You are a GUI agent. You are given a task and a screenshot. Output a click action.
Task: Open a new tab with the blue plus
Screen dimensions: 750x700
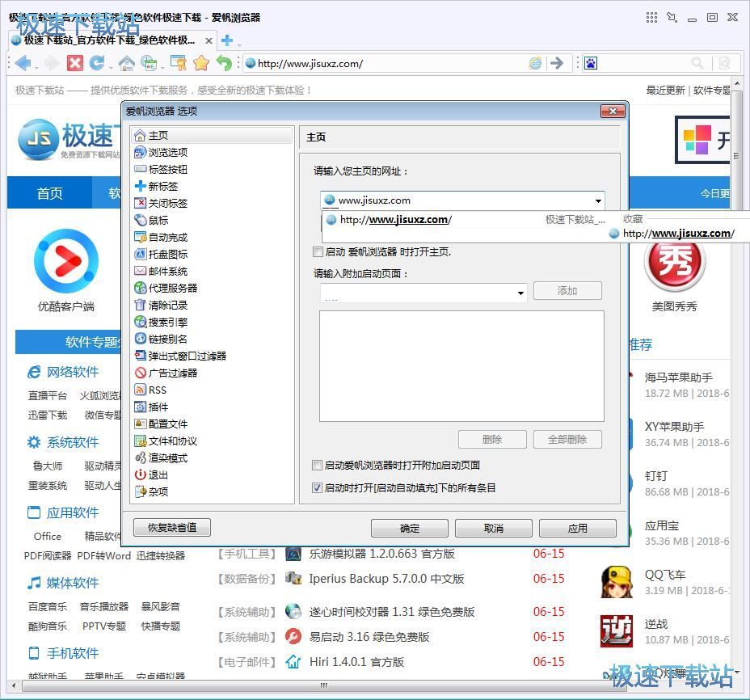pyautogui.click(x=227, y=40)
